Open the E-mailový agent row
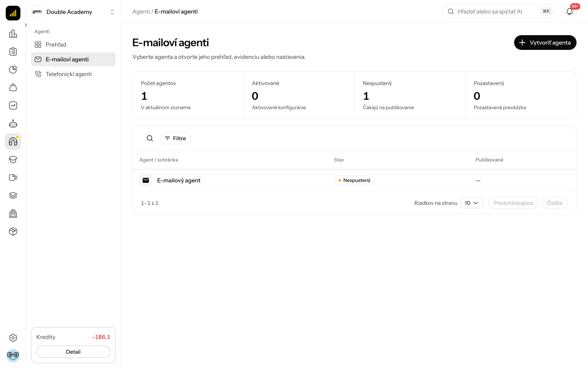The width and height of the screenshot is (588, 368). [x=354, y=180]
